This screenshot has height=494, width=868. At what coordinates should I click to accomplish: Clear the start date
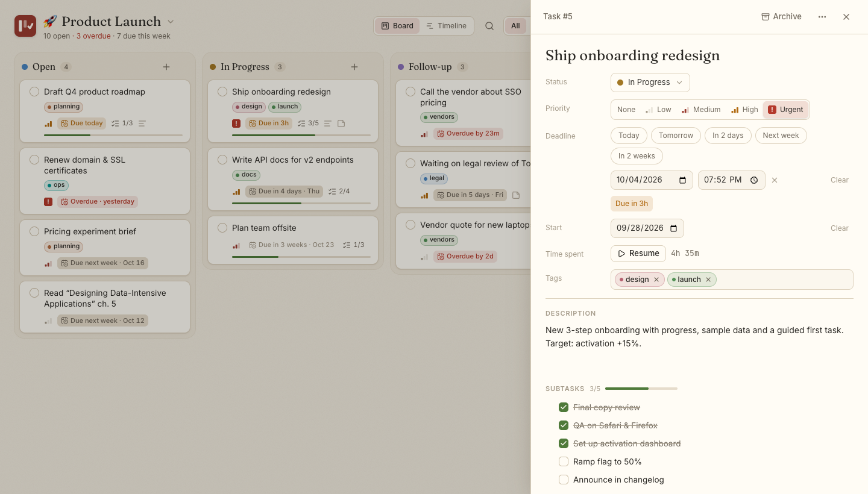point(839,228)
